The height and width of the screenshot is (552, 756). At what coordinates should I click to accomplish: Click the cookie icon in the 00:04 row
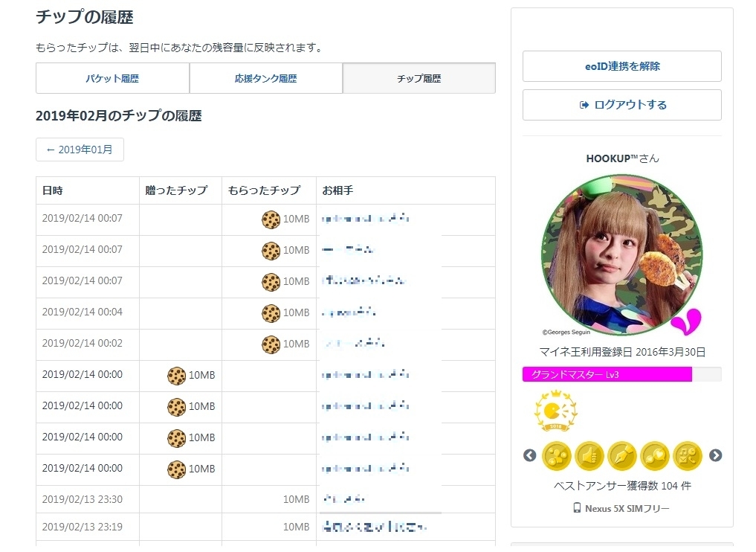click(x=271, y=313)
